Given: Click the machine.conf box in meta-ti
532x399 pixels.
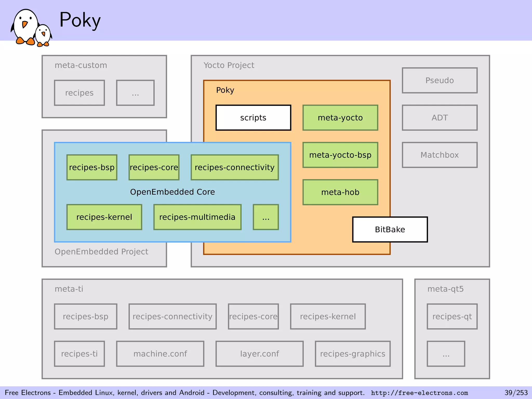Looking at the screenshot, I should [x=160, y=354].
